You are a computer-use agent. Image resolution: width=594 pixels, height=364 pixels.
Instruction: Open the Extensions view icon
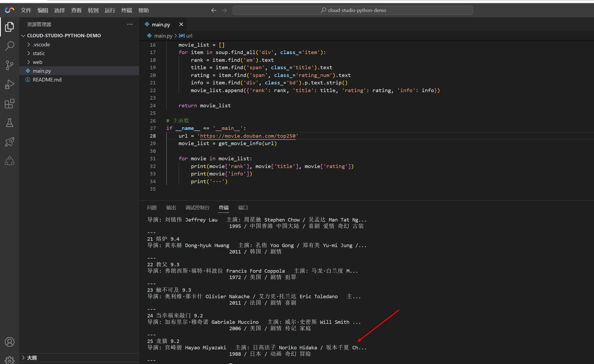click(10, 104)
